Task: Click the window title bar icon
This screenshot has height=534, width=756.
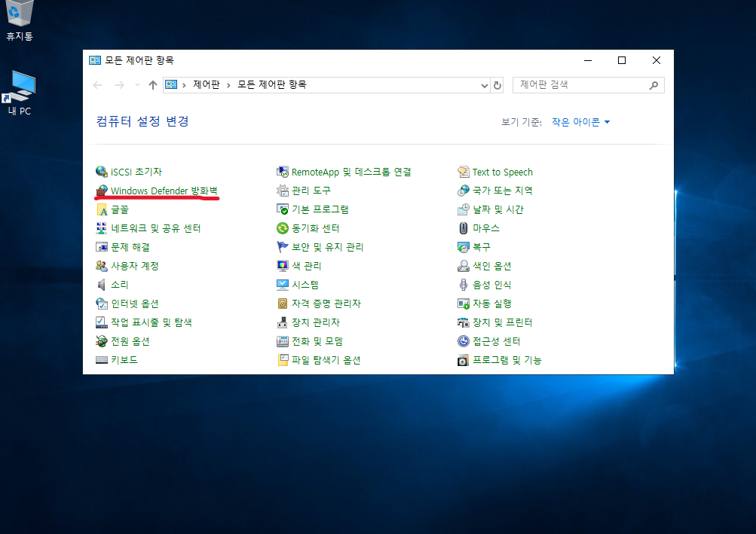Action: (95, 60)
